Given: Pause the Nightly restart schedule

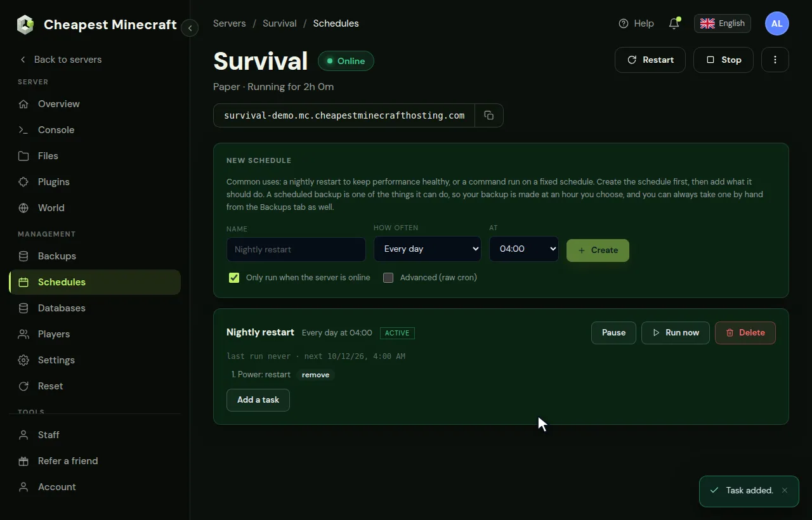Looking at the screenshot, I should [x=613, y=333].
